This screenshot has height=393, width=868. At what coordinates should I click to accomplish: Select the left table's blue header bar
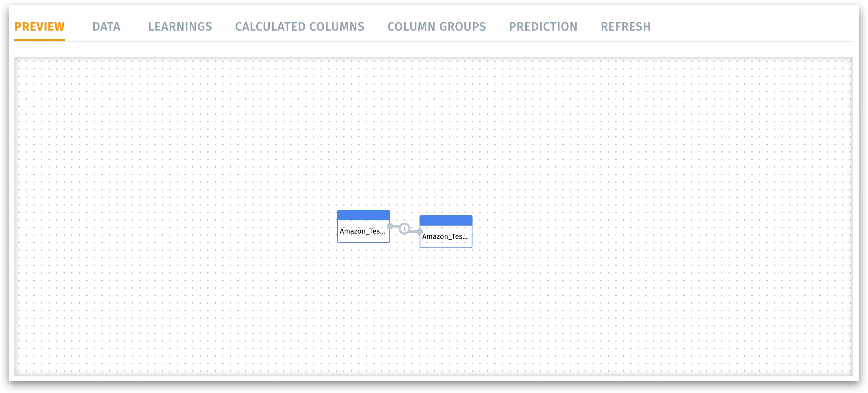pos(363,215)
